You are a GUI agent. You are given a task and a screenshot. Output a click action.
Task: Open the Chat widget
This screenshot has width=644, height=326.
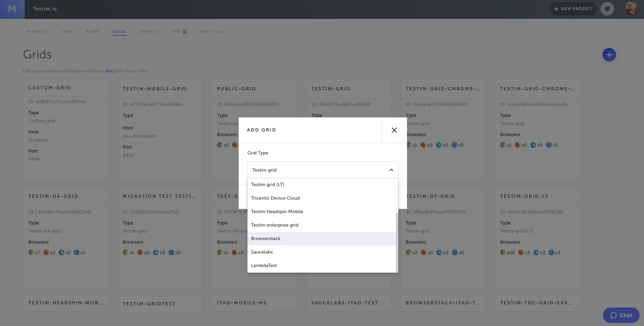[x=621, y=315]
